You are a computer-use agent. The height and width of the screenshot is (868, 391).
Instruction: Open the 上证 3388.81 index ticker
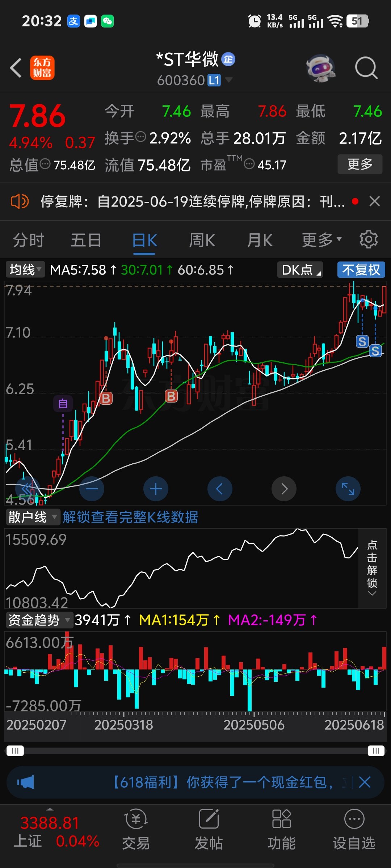click(x=56, y=832)
